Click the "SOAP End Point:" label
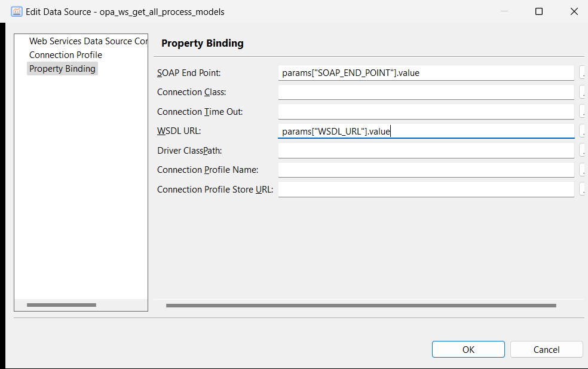 pos(189,73)
